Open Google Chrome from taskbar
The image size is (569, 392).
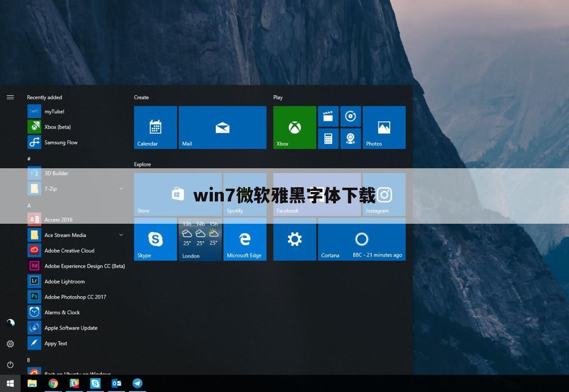(x=53, y=383)
